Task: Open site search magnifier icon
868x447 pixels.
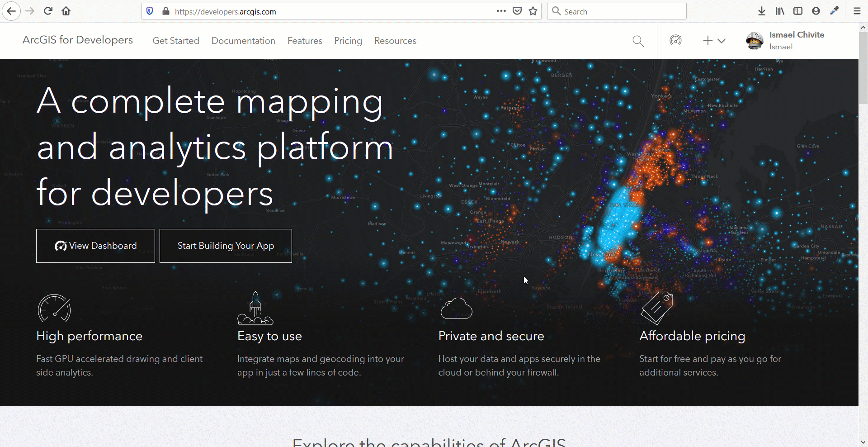Action: (x=638, y=41)
